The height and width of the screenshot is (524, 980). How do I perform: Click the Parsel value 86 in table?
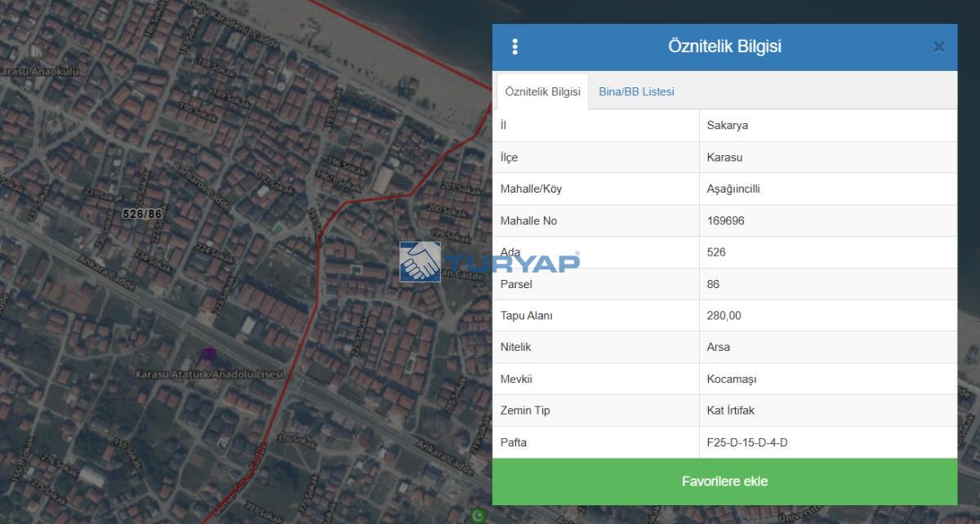(713, 284)
